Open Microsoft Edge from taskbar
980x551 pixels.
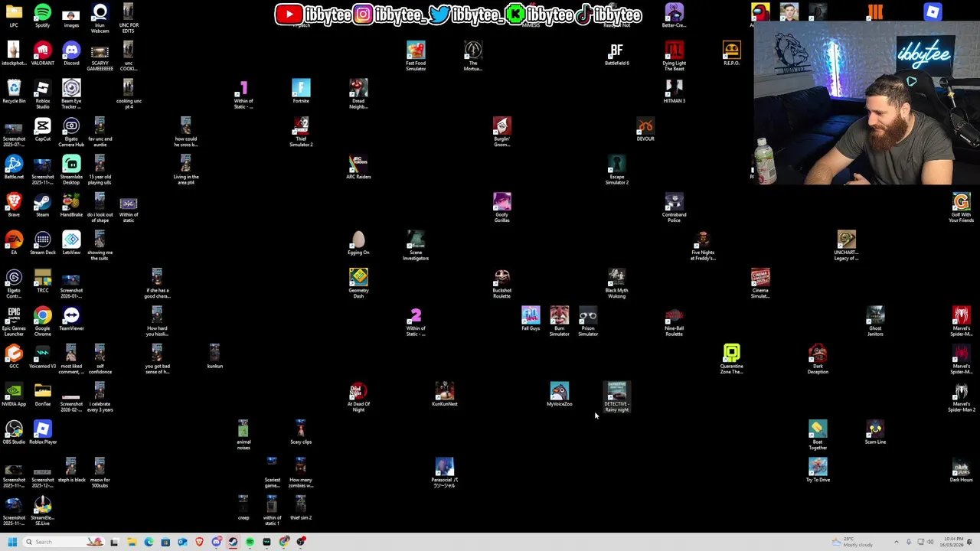click(148, 542)
